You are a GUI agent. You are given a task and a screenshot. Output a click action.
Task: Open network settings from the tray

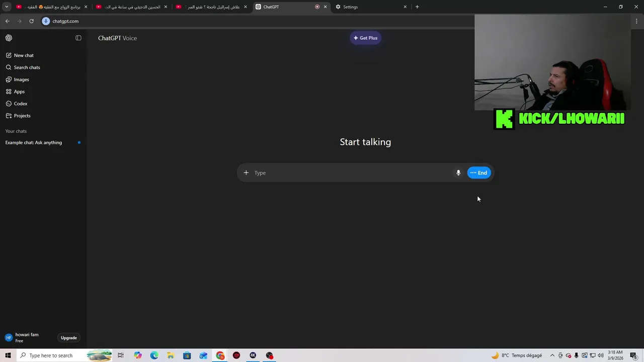coord(592,355)
